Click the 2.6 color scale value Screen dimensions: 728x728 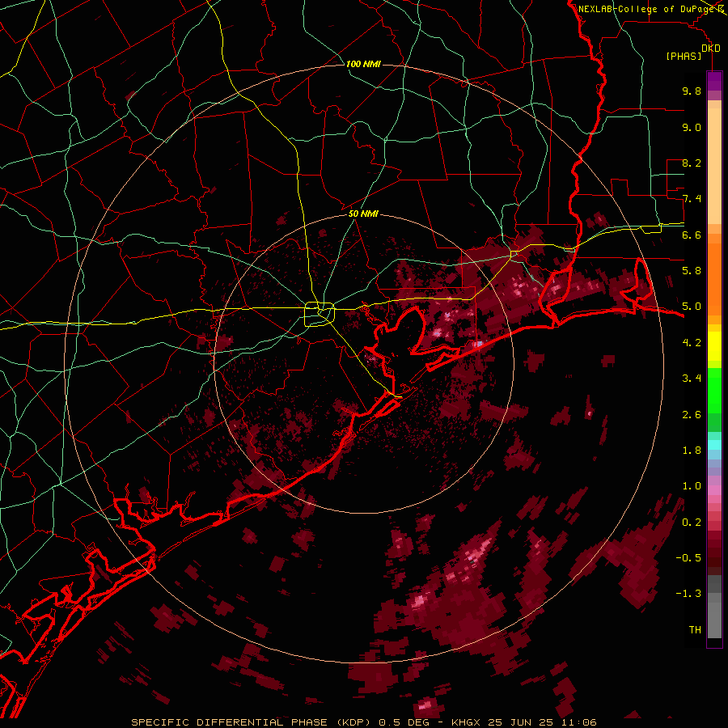pyautogui.click(x=692, y=415)
